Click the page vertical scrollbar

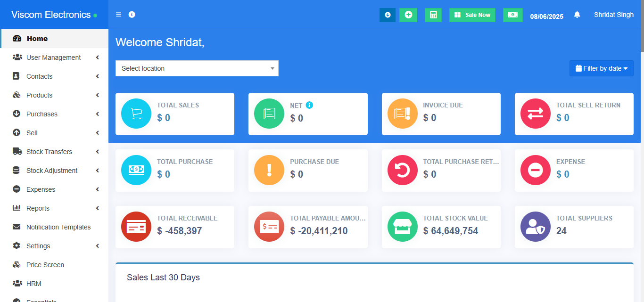[x=642, y=141]
